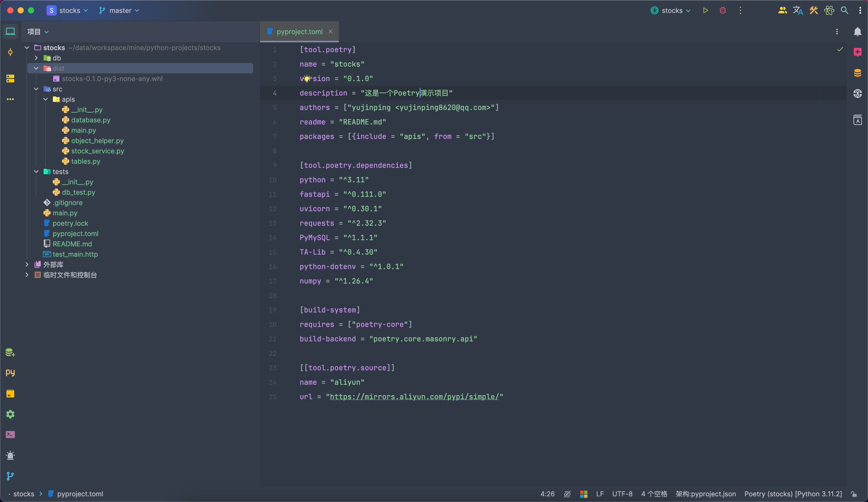Click the Run button in toolbar
This screenshot has height=502, width=868.
point(705,10)
